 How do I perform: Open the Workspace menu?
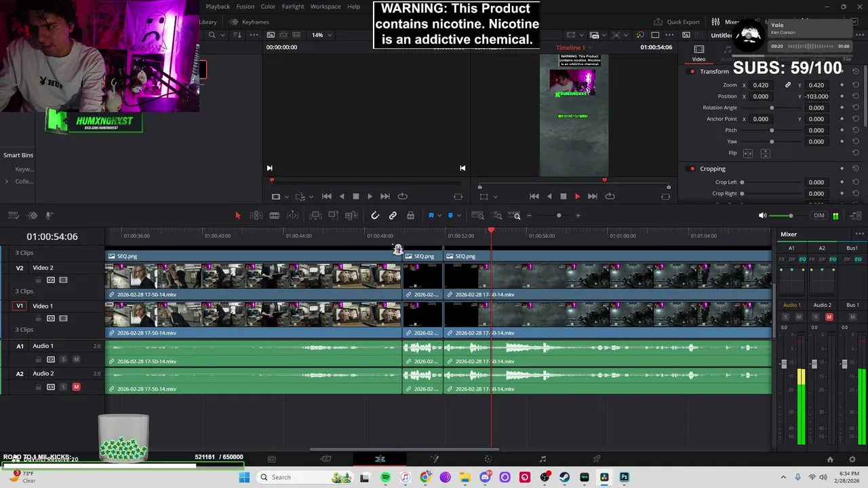pyautogui.click(x=325, y=7)
